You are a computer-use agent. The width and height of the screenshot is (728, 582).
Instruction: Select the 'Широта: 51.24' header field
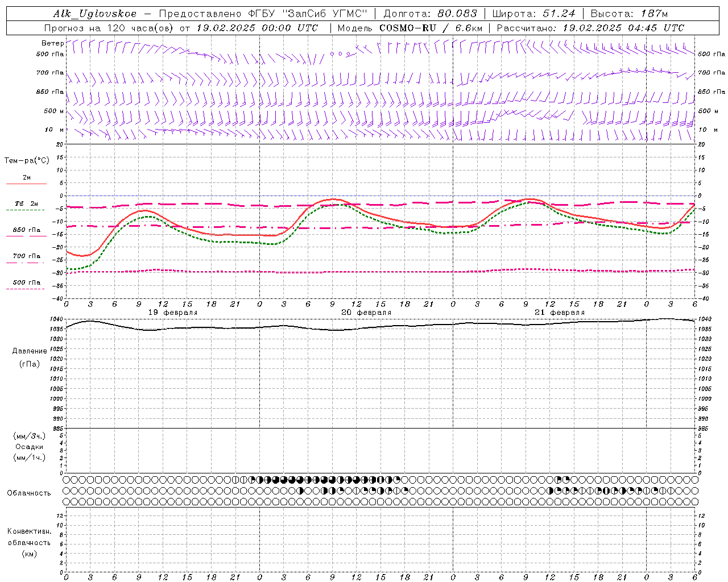tap(533, 14)
